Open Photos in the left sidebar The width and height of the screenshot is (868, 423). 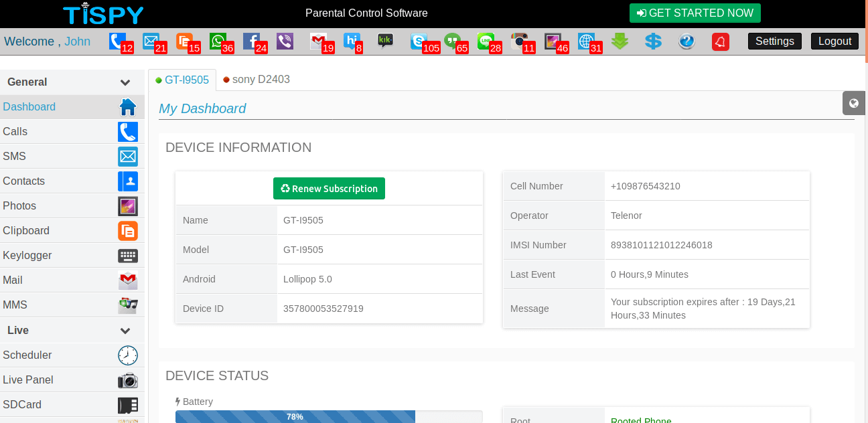(72, 206)
